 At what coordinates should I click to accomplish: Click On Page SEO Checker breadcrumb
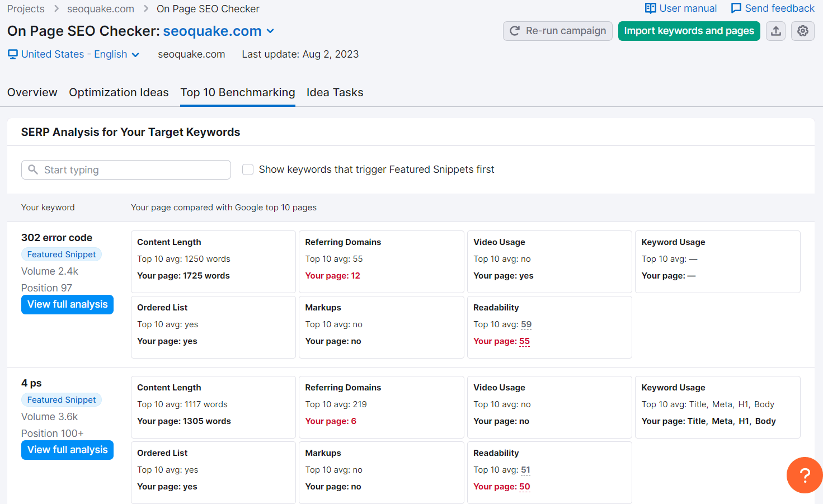(208, 9)
